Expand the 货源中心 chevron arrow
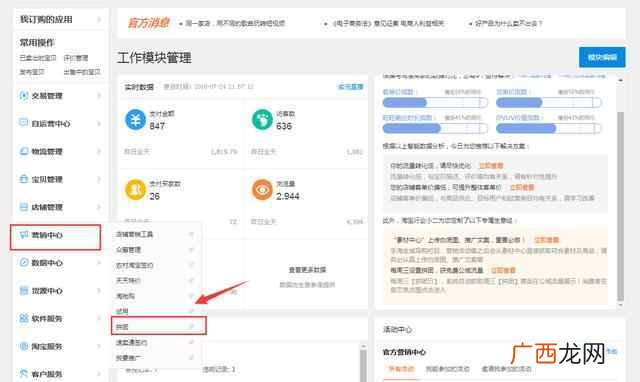640x382 pixels. point(99,291)
